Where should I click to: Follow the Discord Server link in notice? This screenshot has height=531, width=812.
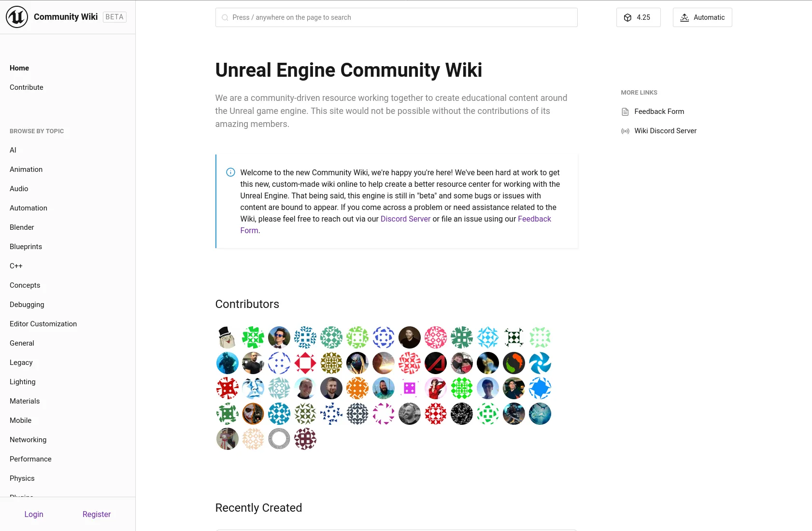[x=405, y=219]
